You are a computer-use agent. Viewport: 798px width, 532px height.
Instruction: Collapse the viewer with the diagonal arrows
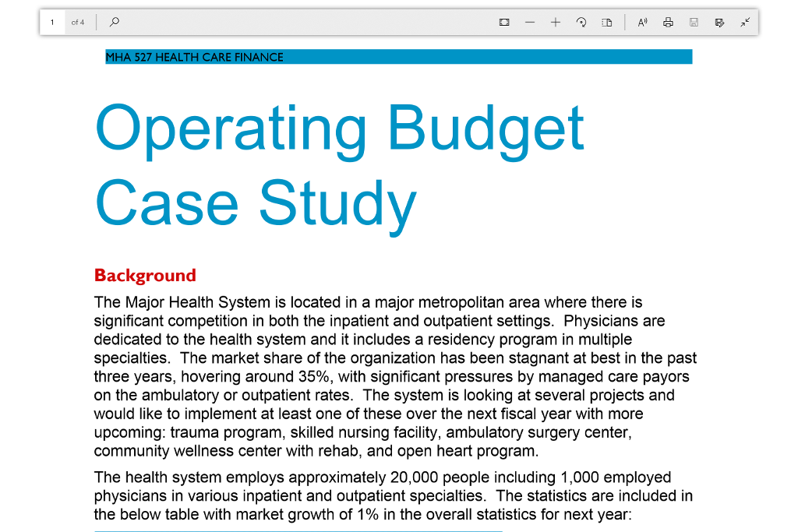pyautogui.click(x=745, y=22)
